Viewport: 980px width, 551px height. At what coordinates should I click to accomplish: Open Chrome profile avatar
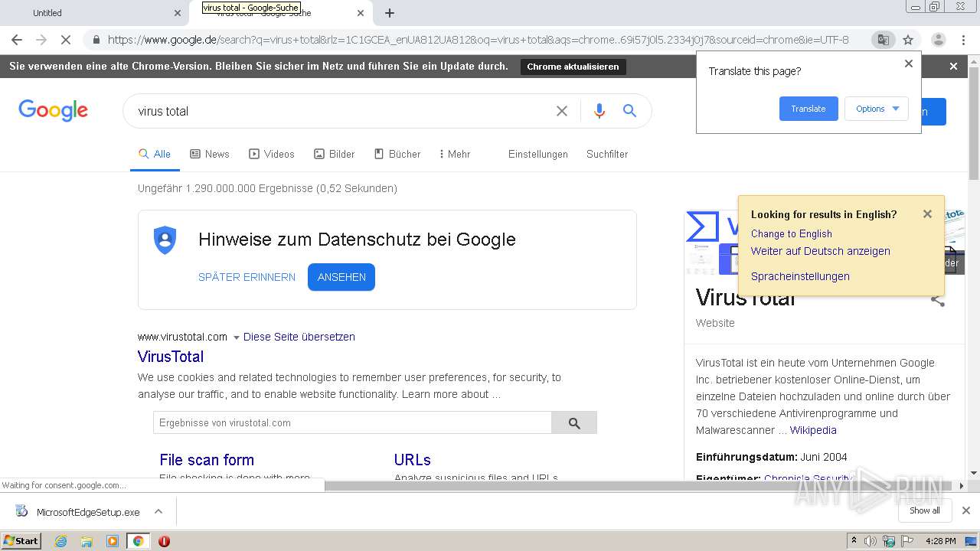click(x=938, y=40)
